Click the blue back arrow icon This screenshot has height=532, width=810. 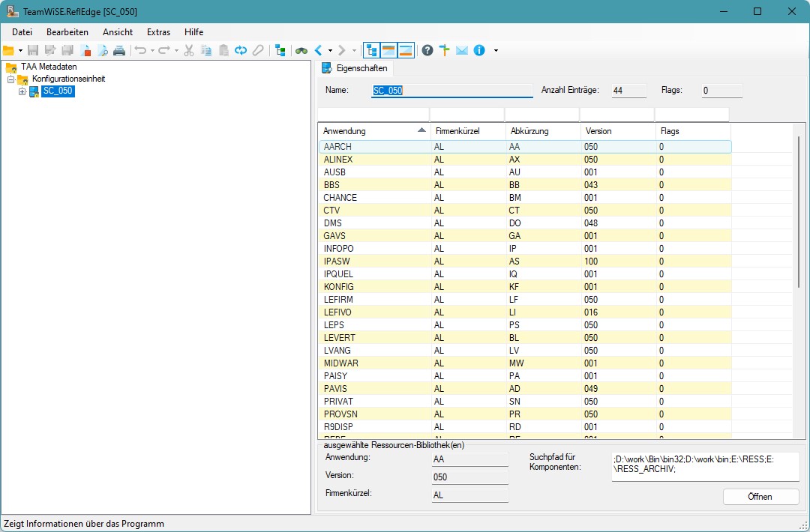[319, 51]
